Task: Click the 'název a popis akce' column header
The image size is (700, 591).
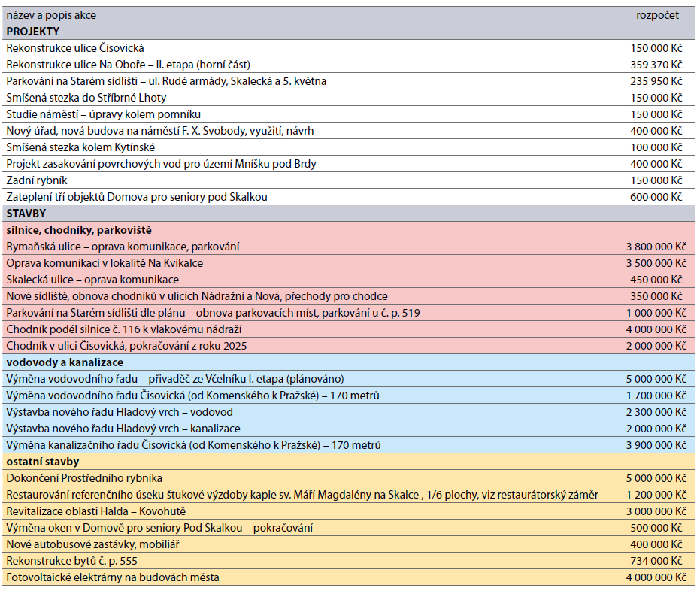Action: point(51,15)
